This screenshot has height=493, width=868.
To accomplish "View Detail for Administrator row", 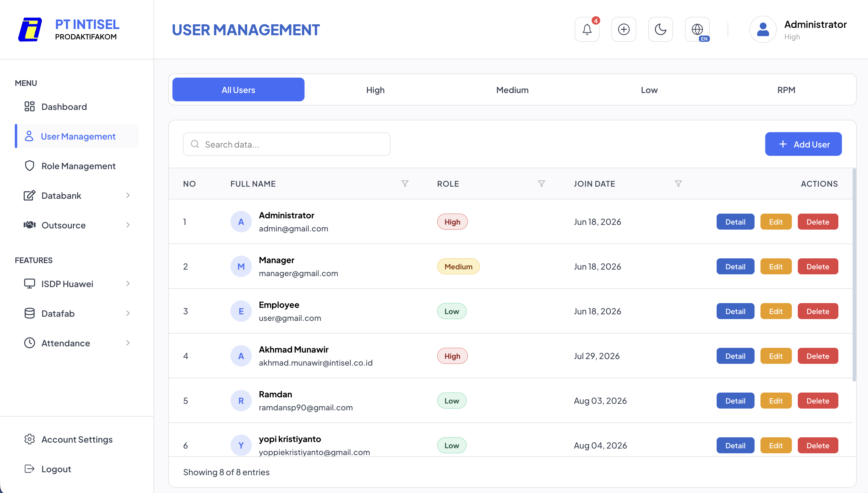I will coord(735,222).
